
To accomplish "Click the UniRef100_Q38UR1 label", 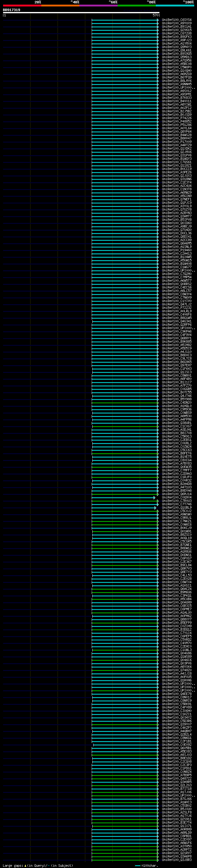I will [177, 423].
